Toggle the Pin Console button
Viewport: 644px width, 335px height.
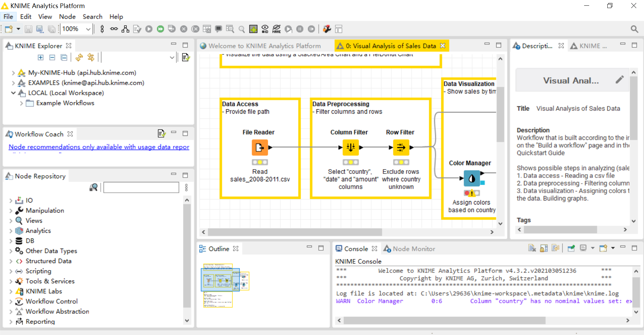pos(571,248)
